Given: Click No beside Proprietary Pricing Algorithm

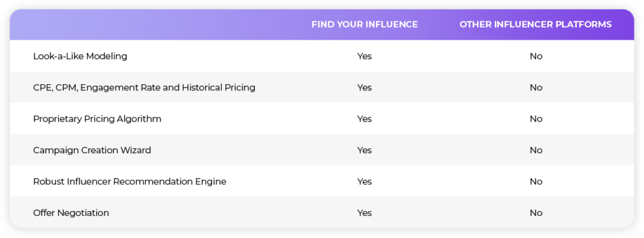Looking at the screenshot, I should click(x=536, y=119).
